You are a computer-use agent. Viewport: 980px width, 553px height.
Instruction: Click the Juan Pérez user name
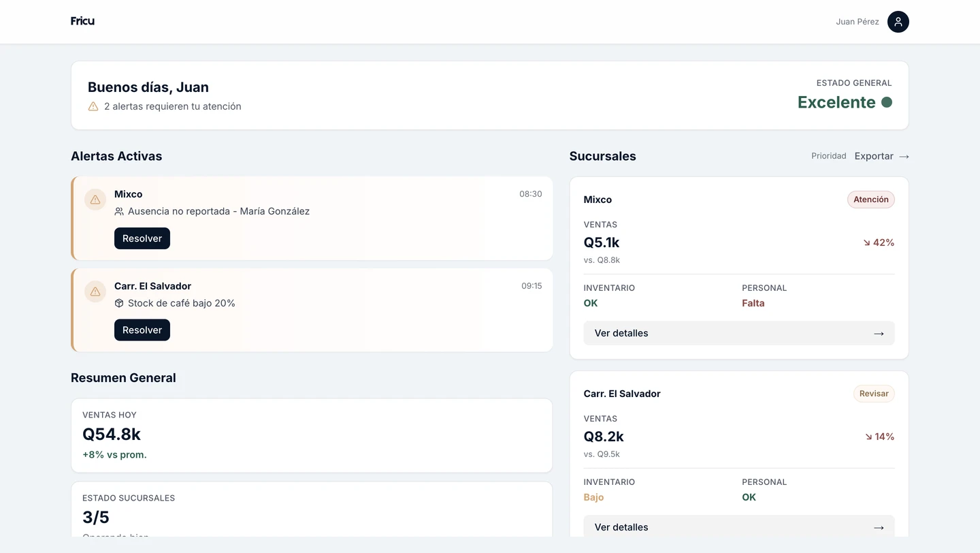[857, 22]
